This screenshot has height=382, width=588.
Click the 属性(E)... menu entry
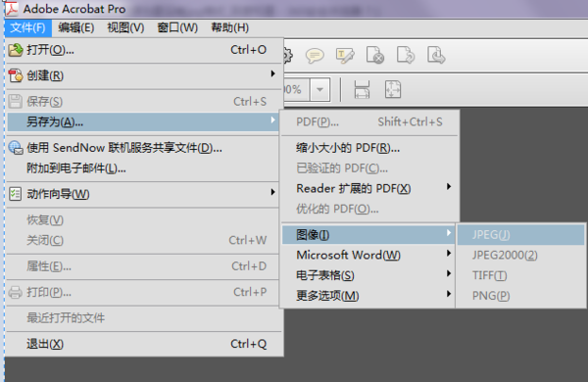pyautogui.click(x=144, y=266)
